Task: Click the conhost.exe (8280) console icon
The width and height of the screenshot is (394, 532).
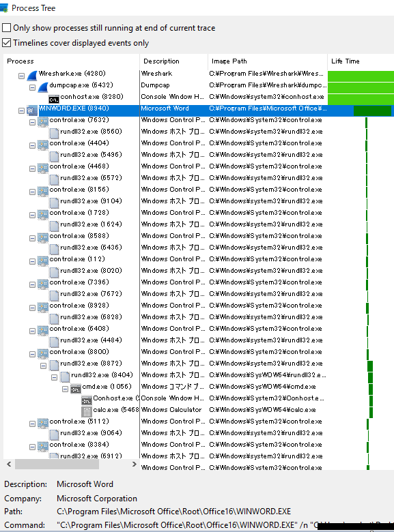Action: (54, 99)
